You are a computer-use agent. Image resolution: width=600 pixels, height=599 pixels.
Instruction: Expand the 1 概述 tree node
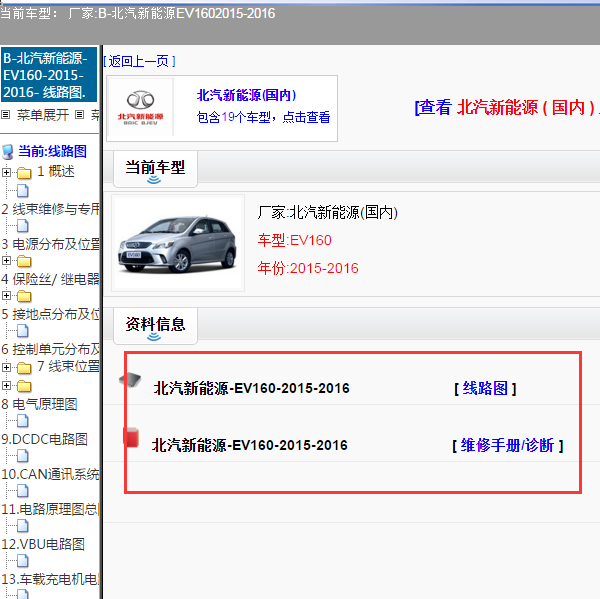(6, 172)
